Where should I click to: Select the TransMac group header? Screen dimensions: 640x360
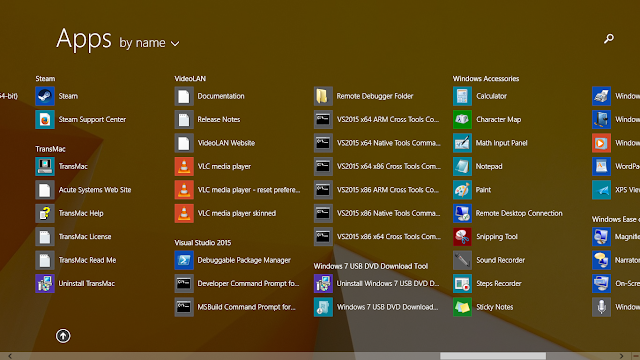(x=50, y=149)
